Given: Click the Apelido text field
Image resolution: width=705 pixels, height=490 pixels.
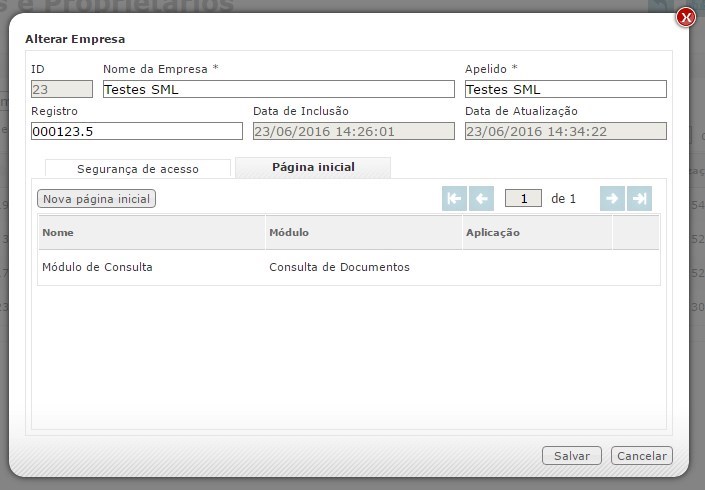Looking at the screenshot, I should pos(565,89).
